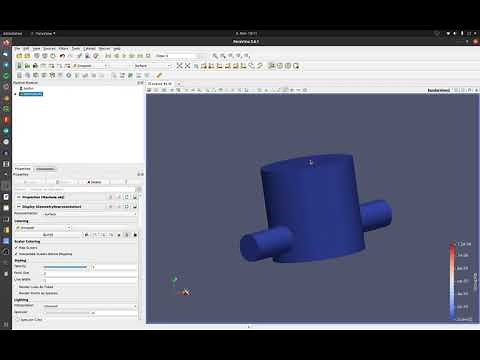The height and width of the screenshot is (360, 480).
Task: Click the Apply button
Action: pyautogui.click(x=31, y=182)
